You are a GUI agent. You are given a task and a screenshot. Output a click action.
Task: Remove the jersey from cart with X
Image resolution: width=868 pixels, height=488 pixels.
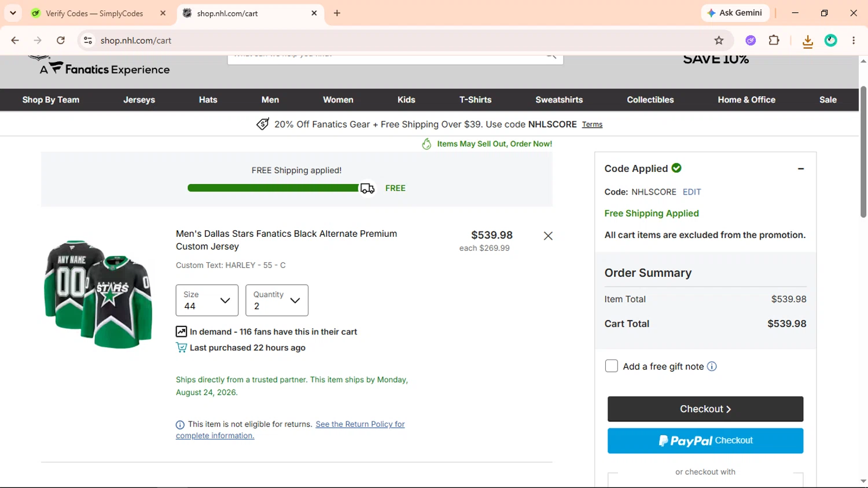pos(548,236)
